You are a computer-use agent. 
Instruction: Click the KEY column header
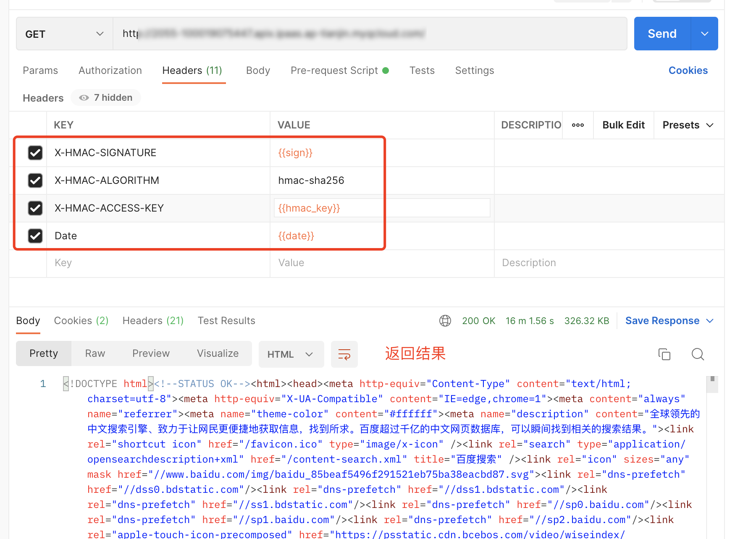pyautogui.click(x=64, y=125)
